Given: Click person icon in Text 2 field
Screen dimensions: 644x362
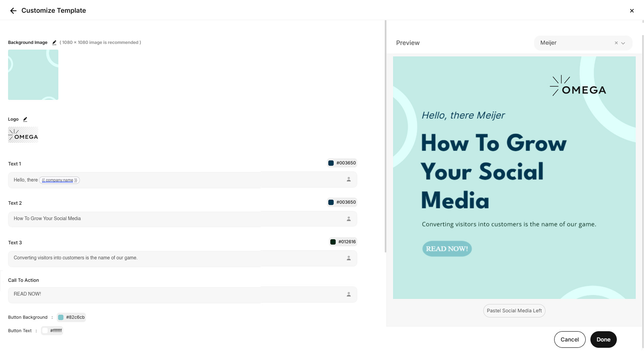Looking at the screenshot, I should coord(348,219).
